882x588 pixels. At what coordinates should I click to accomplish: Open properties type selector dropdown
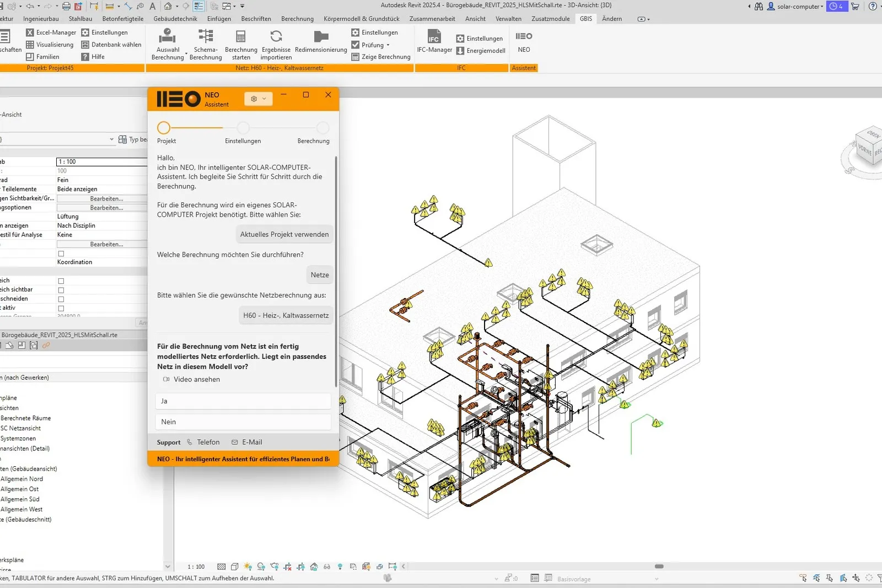coord(111,139)
